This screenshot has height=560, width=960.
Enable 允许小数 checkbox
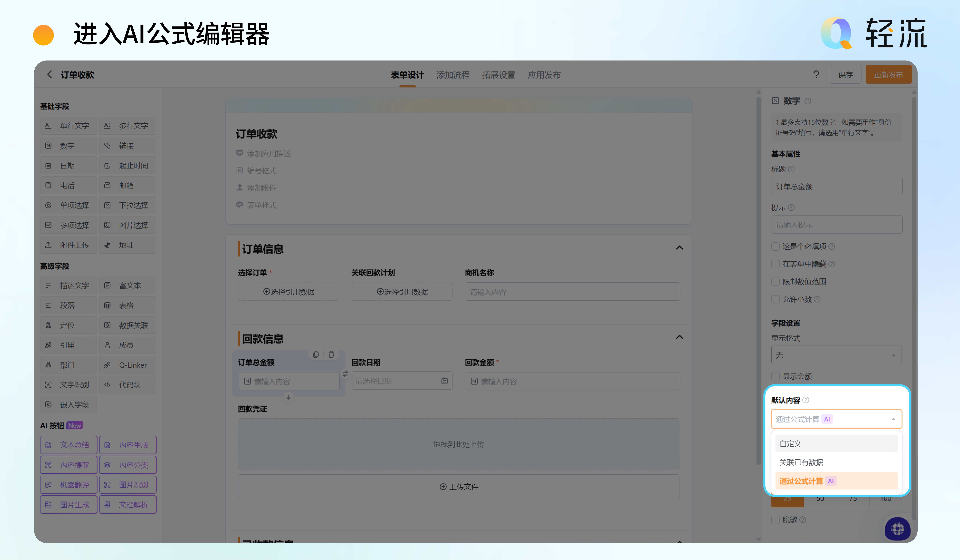click(775, 299)
